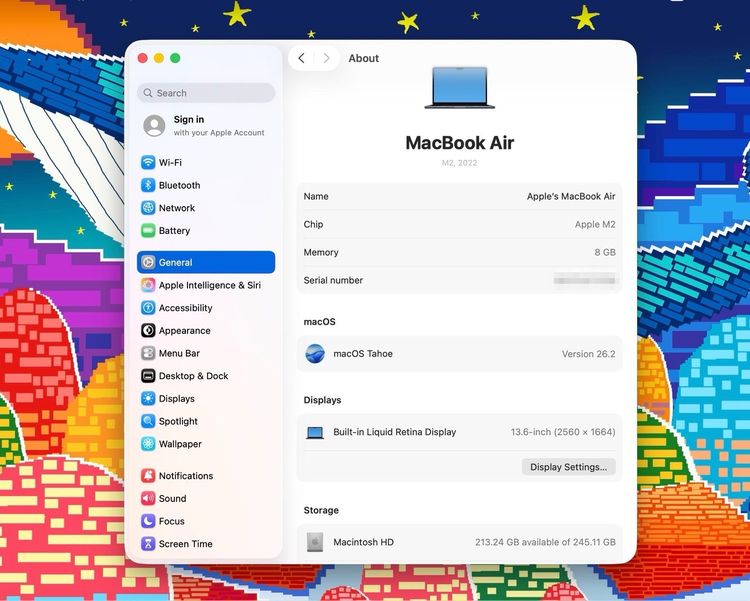
Task: Click the Notifications bell icon
Action: 148,476
